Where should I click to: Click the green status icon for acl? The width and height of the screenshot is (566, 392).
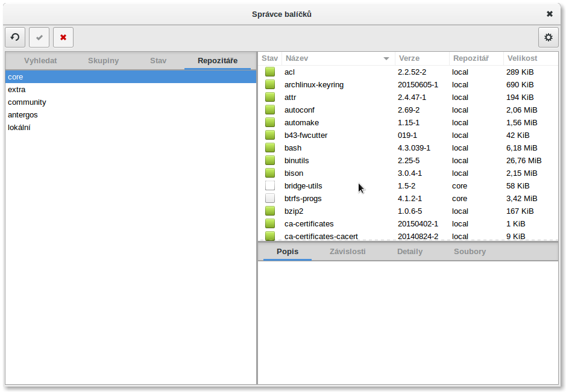(270, 72)
